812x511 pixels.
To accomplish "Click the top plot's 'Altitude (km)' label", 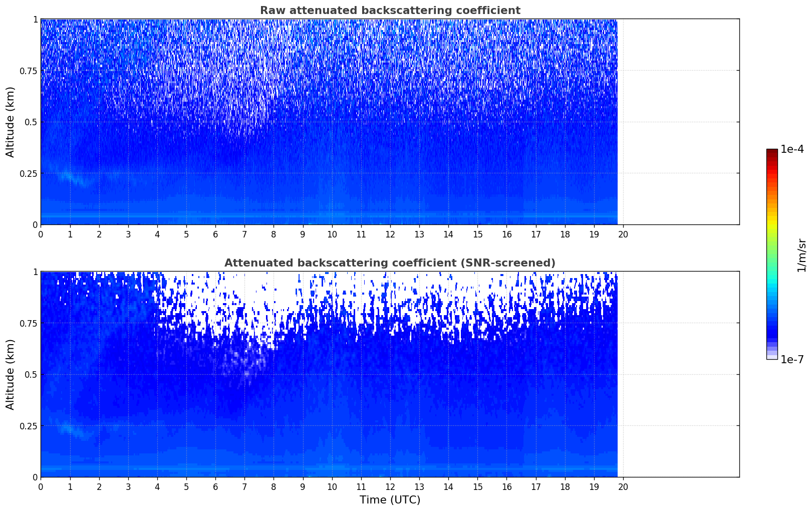I will click(11, 122).
